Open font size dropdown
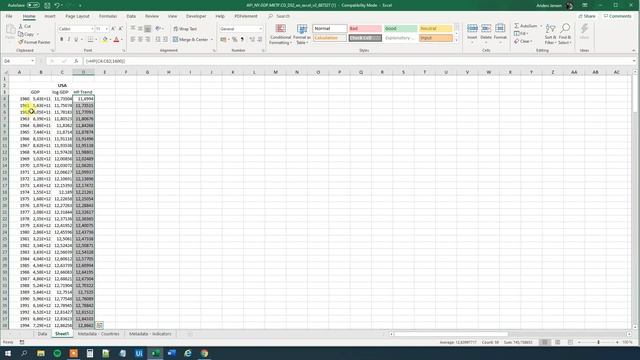 tap(107, 29)
